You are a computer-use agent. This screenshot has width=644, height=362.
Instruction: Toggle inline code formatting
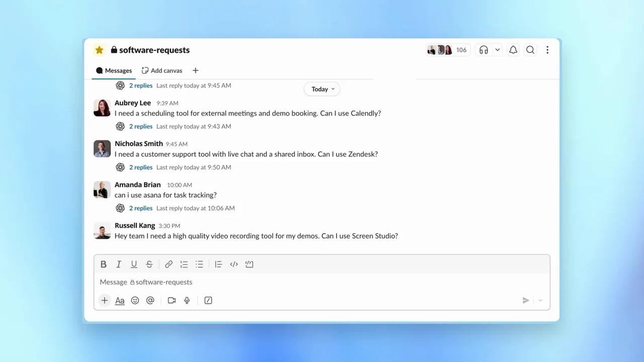(234, 264)
